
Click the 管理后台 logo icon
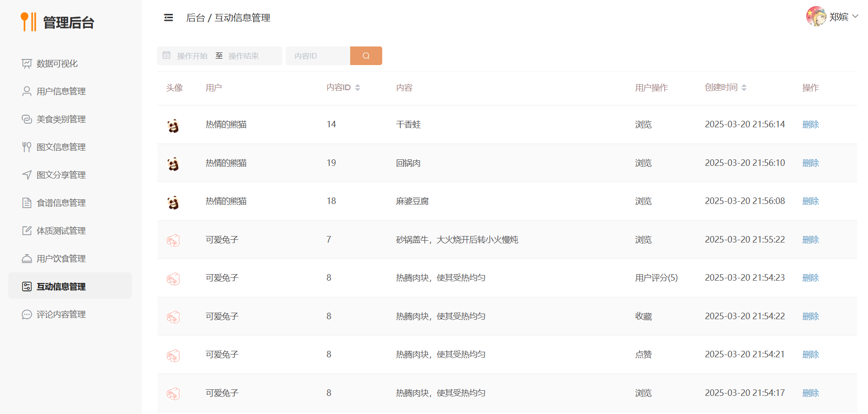point(29,22)
